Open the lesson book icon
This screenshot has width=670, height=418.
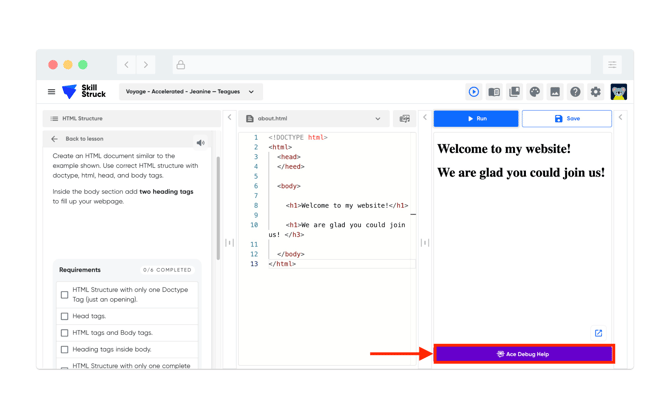coord(494,92)
